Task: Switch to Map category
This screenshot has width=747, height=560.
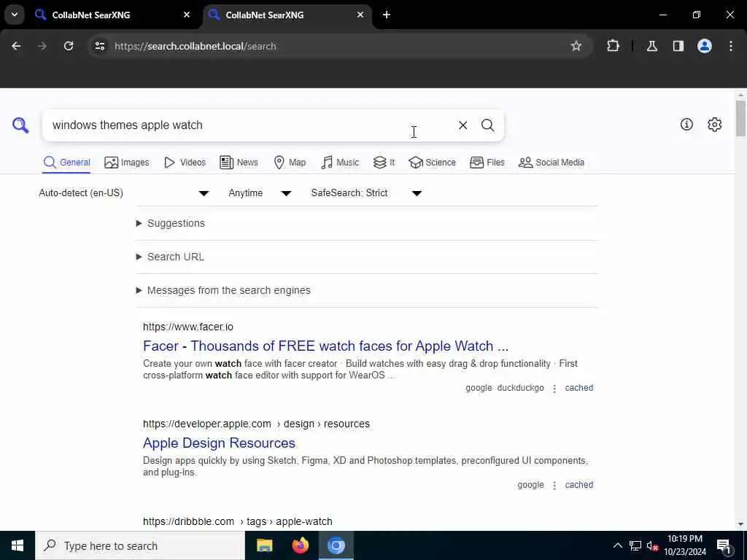Action: (290, 163)
